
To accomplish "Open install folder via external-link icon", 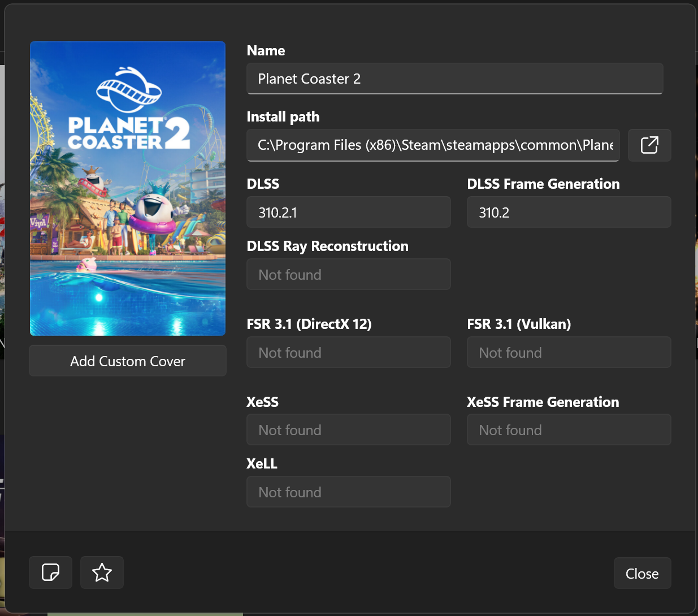I will (649, 145).
